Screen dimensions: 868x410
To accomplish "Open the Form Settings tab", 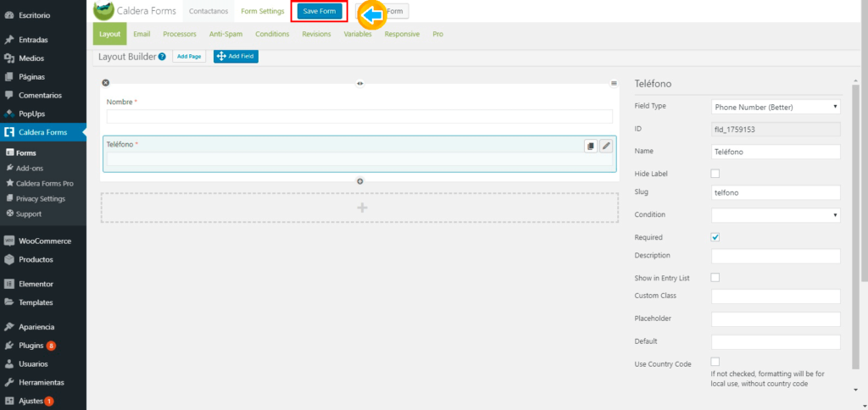I will click(x=263, y=11).
